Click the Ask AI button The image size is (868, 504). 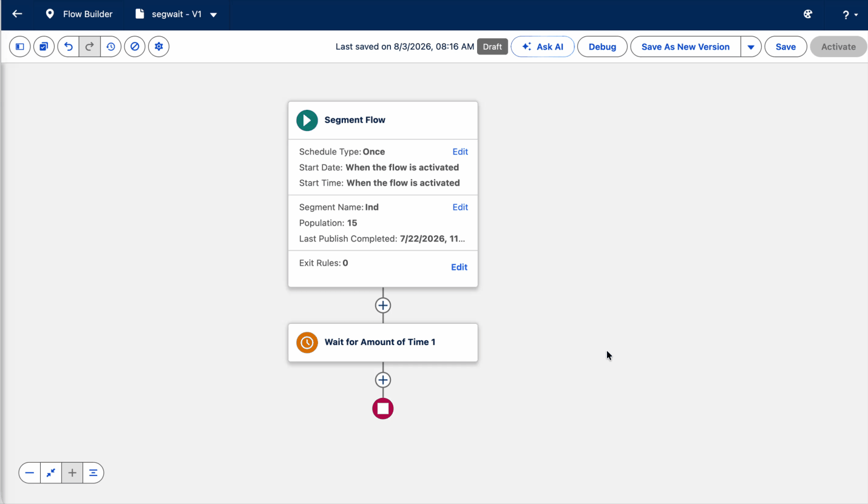coord(543,47)
